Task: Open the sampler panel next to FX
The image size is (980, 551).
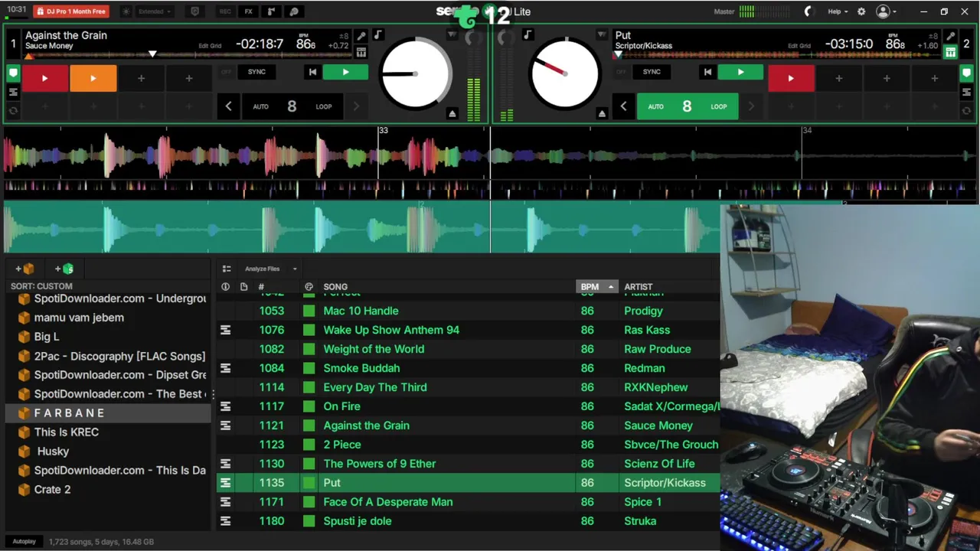Action: tap(271, 11)
